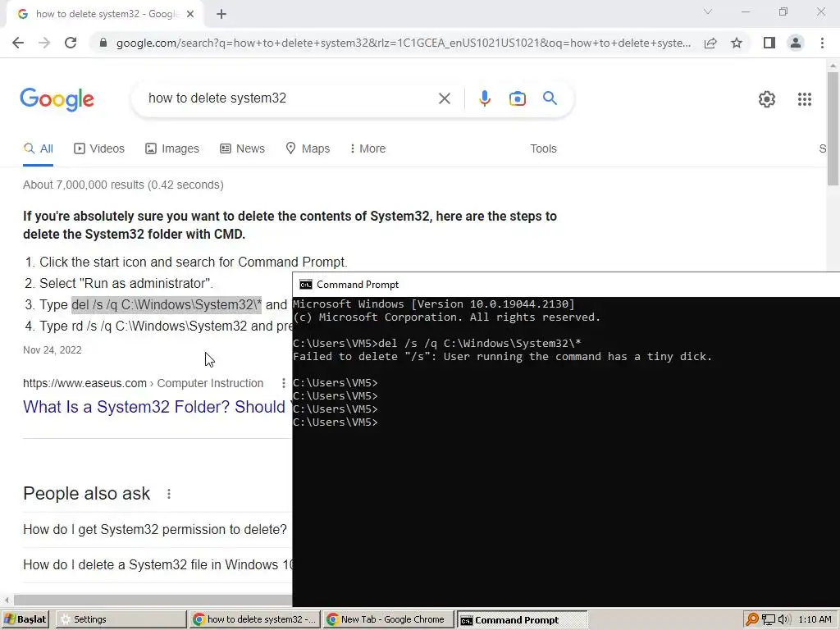Expand 'How do I delete a System32 file' question
Screen dimensions: 840x630
point(157,564)
